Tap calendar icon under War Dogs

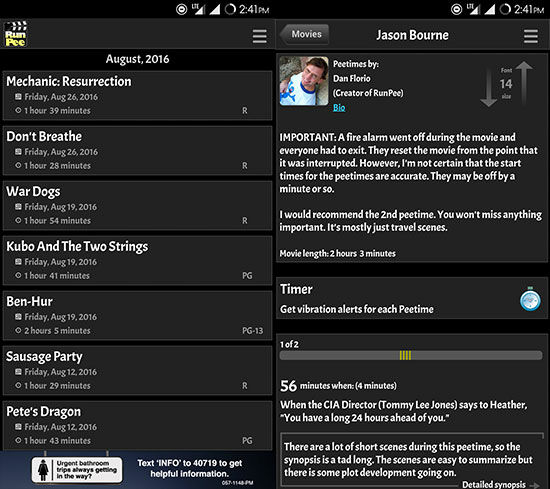pyautogui.click(x=18, y=207)
